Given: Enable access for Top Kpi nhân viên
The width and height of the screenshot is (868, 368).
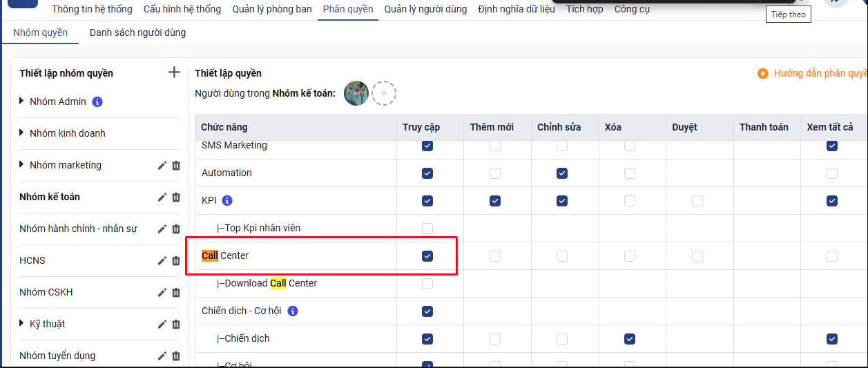Looking at the screenshot, I should pyautogui.click(x=427, y=229).
